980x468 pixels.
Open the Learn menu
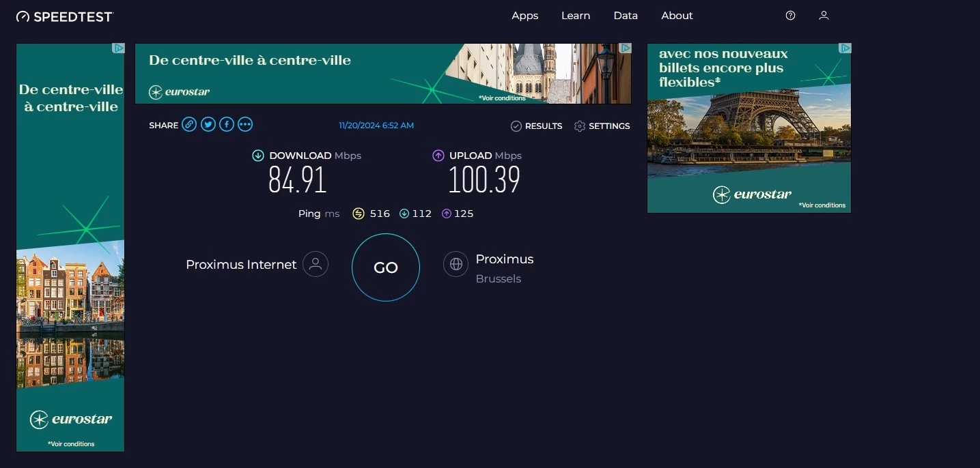pyautogui.click(x=576, y=16)
